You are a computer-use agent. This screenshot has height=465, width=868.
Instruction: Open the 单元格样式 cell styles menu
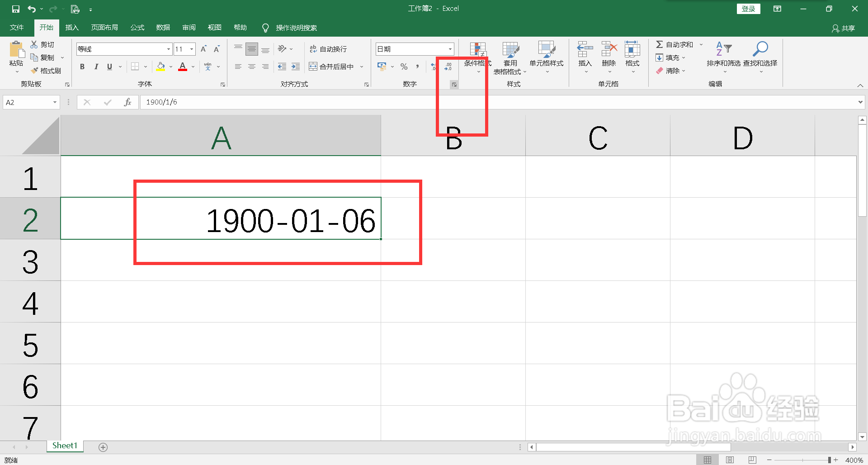(547, 58)
